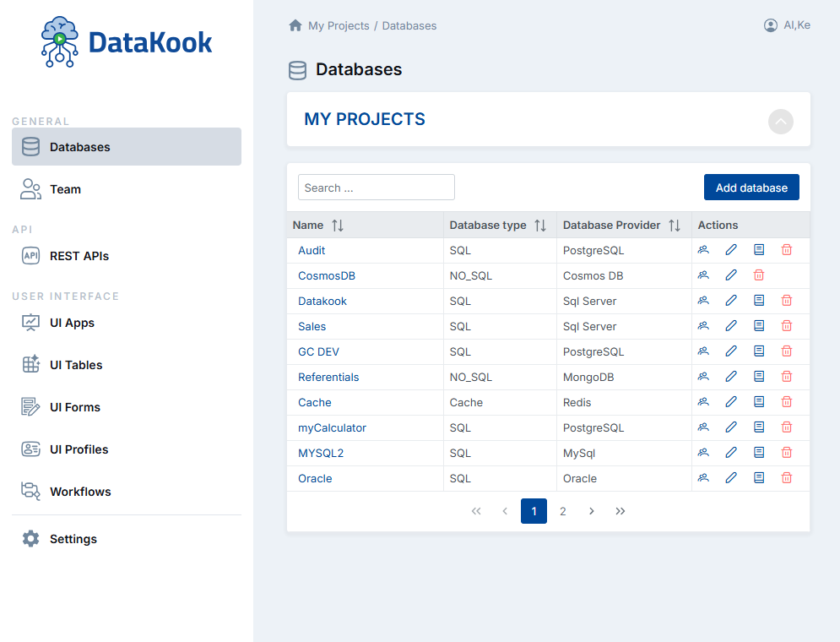Open the document icon for the Sales database

758,325
